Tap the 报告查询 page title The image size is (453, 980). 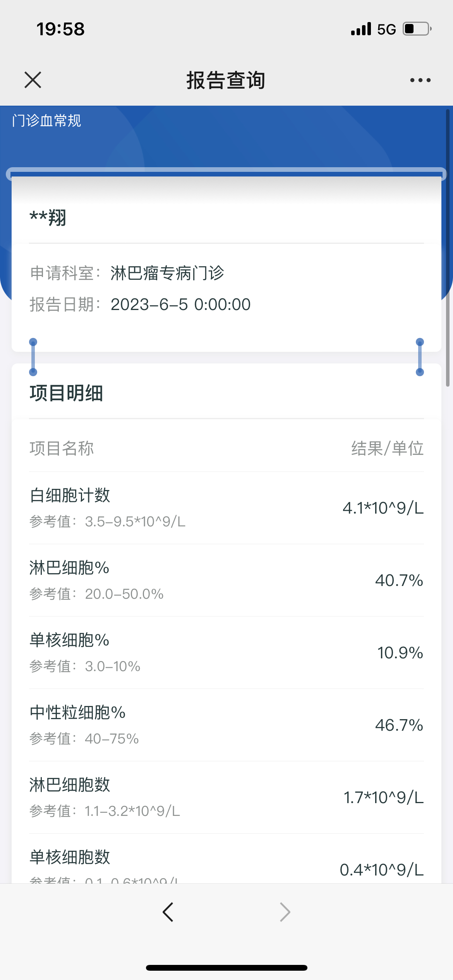click(x=226, y=81)
